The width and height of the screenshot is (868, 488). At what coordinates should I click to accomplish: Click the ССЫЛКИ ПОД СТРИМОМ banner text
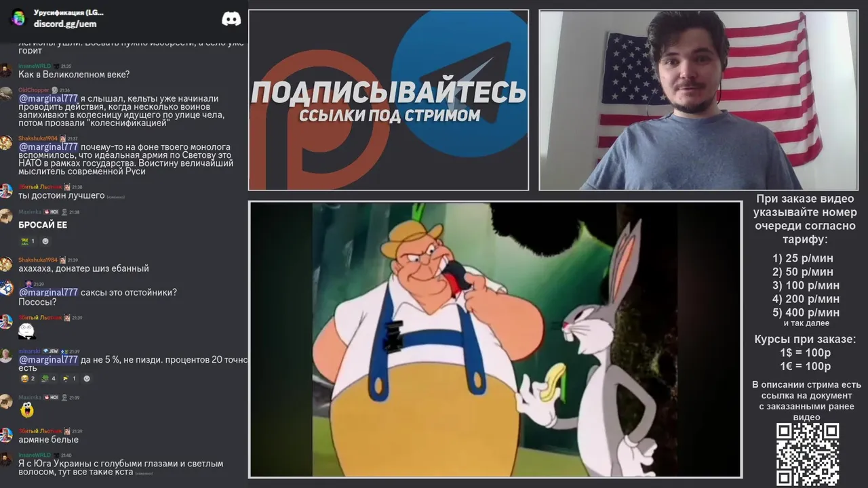click(389, 115)
